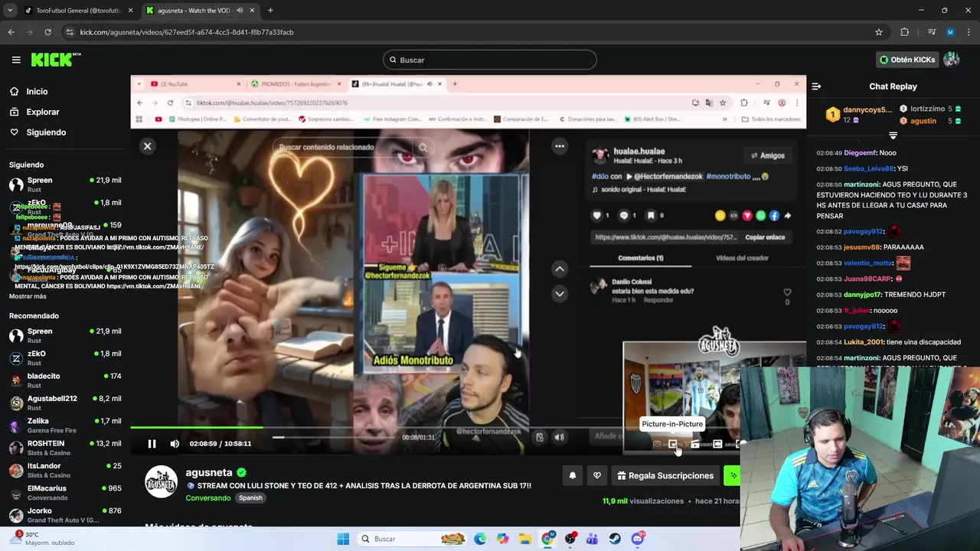Open the Conversando category link
This screenshot has height=551, width=980.
point(208,497)
